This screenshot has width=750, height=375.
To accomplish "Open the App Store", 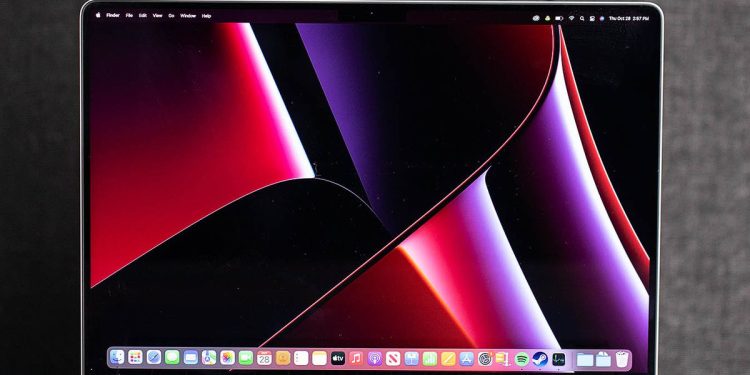I will [x=466, y=358].
